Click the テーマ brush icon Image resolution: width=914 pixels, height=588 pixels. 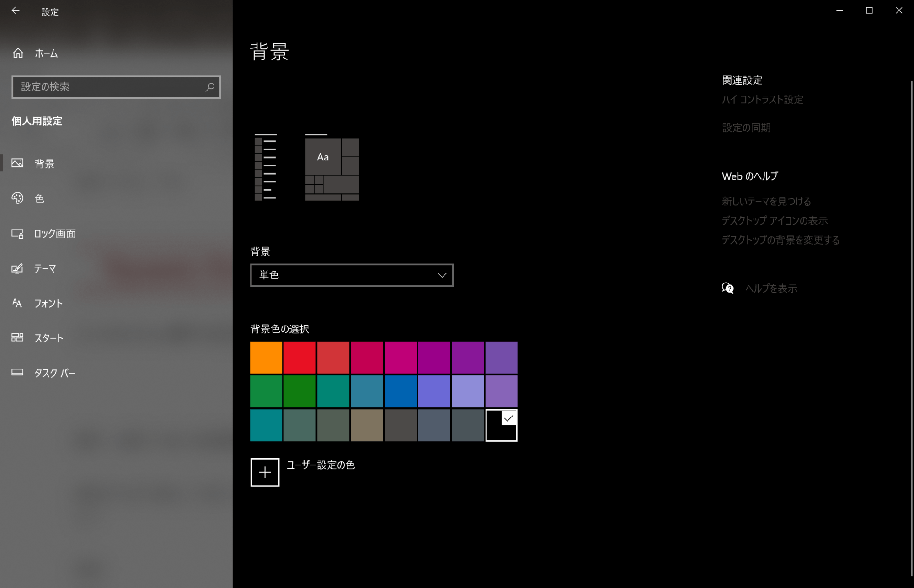coord(17,268)
